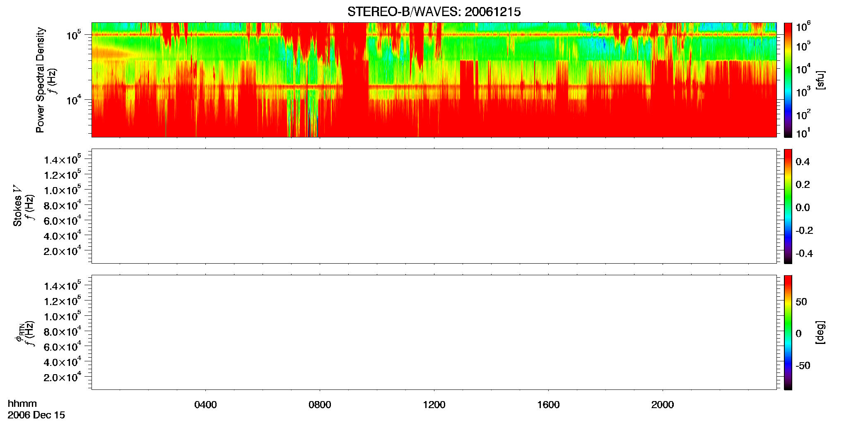
Task: Click the power spectral density color bar
Action: pos(788,80)
